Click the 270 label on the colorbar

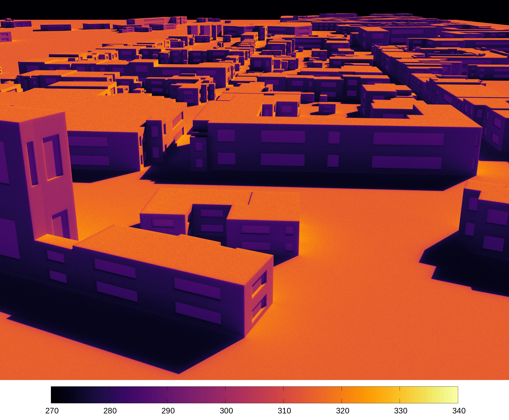pos(52,411)
